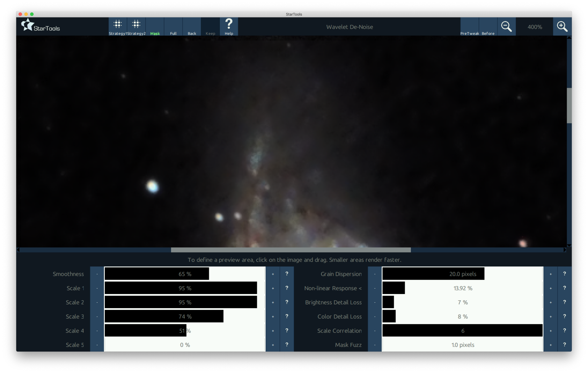
Task: Decrease Scale 4 value
Action: (x=97, y=331)
